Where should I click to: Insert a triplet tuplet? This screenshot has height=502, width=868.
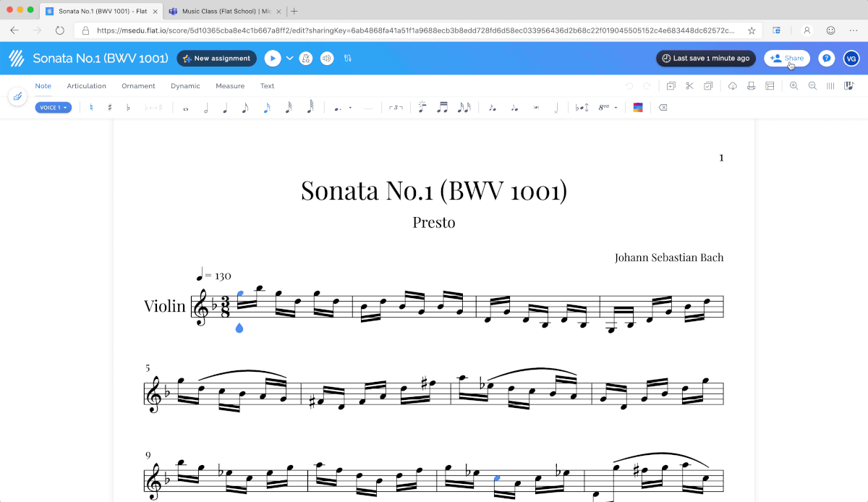[396, 108]
